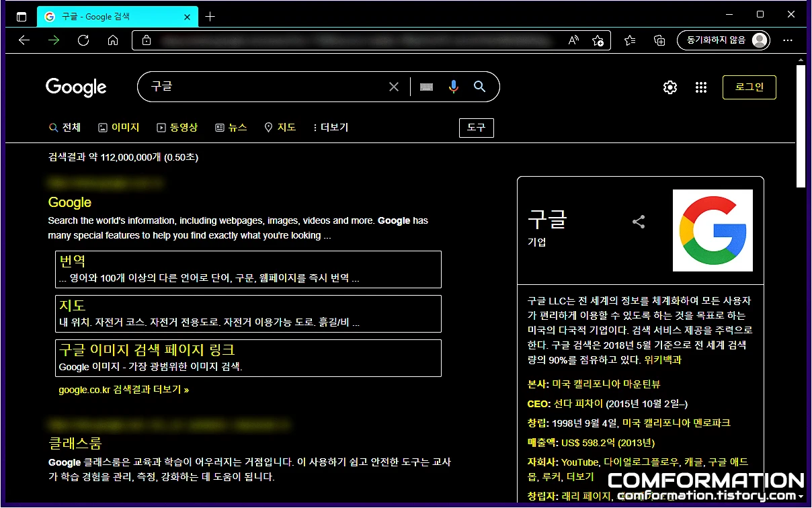Close the 구글 - Google 검색 tab
Image resolution: width=812 pixels, height=508 pixels.
point(188,17)
